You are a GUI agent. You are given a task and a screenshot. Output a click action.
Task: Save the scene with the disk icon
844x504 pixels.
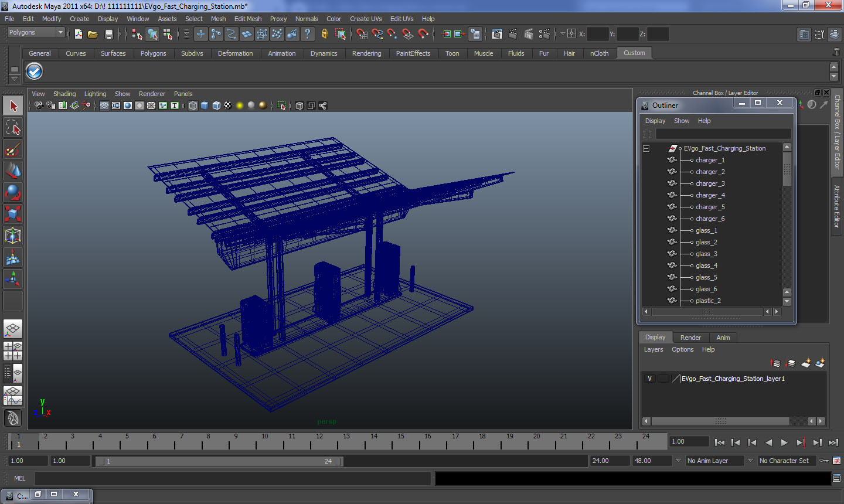(108, 35)
